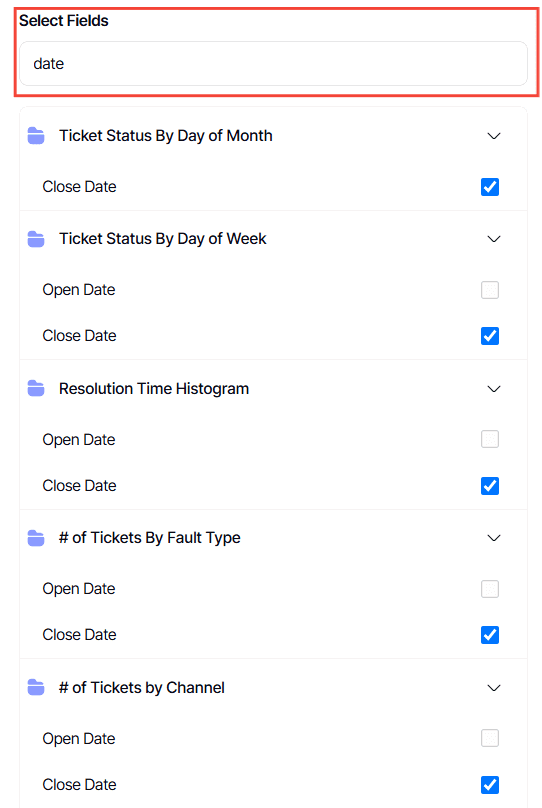542x808 pixels.
Task: Collapse Ticket Status By Day of Week chevron
Action: pyautogui.click(x=494, y=239)
